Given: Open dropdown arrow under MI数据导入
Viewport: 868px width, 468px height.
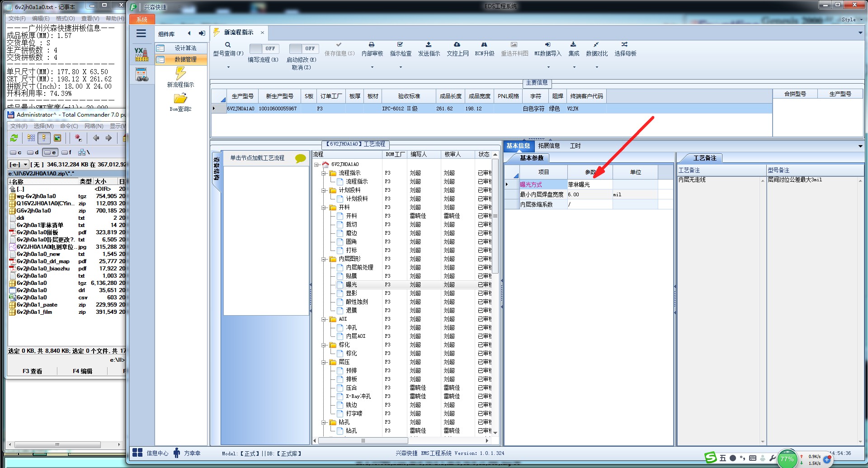Looking at the screenshot, I should point(548,67).
